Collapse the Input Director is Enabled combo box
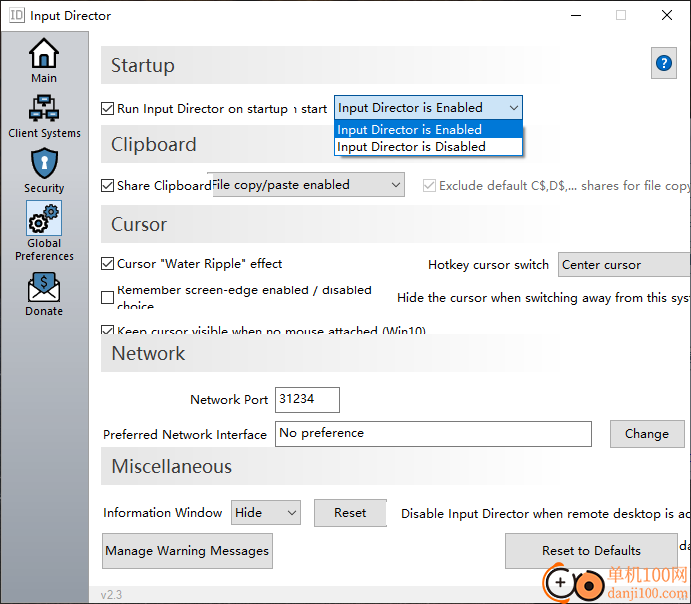Viewport: 691px width, 604px height. tap(428, 107)
